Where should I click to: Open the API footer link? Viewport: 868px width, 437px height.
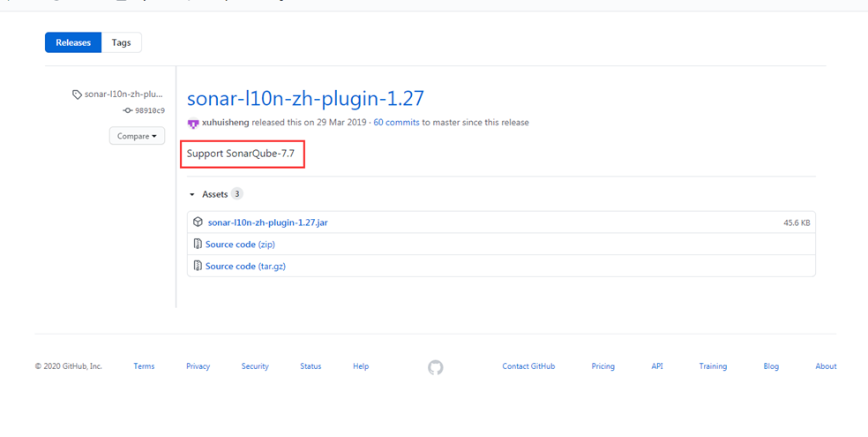[657, 366]
